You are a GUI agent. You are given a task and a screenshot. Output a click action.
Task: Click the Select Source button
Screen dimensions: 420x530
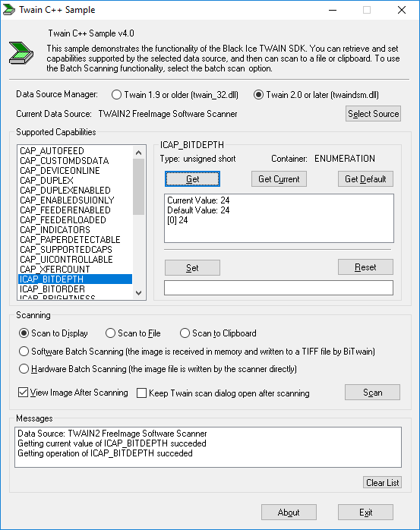[x=374, y=114]
